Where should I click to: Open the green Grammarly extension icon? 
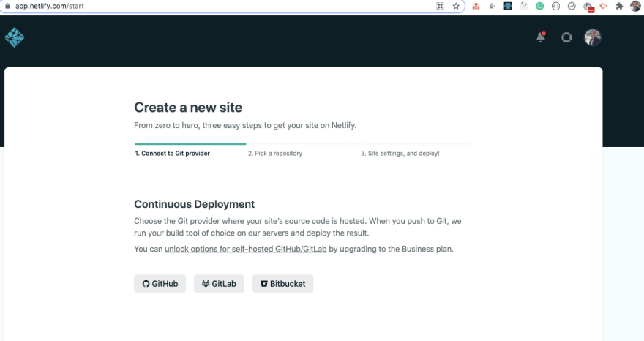539,6
